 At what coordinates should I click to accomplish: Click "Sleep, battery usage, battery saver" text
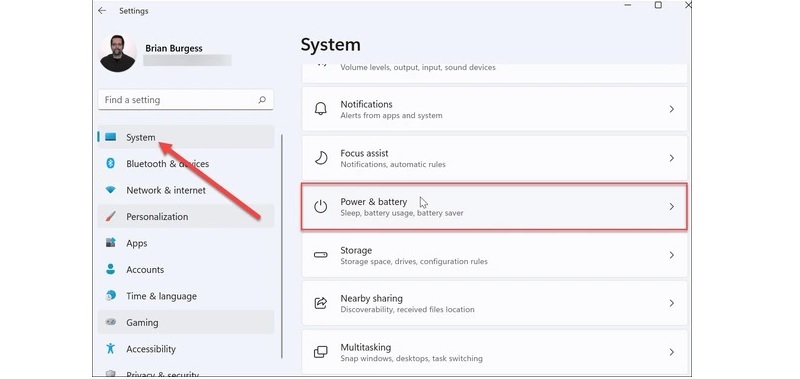point(402,213)
